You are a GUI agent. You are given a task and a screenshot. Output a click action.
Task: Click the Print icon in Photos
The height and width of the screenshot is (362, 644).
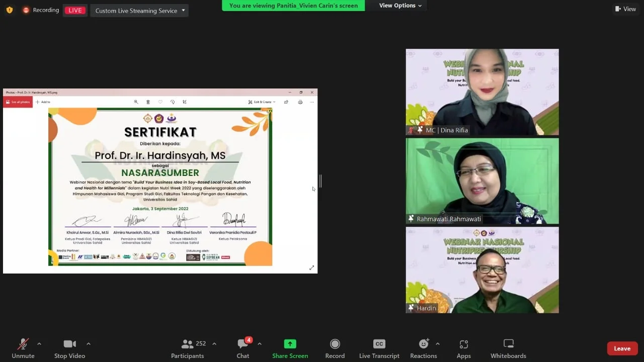coord(300,102)
